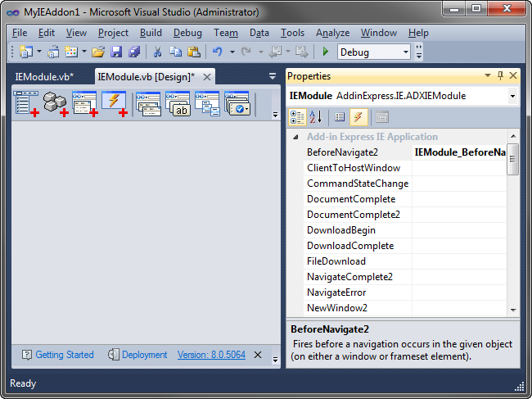The image size is (532, 399).
Task: Click the Version: 8.0.5064 link
Action: [x=211, y=355]
